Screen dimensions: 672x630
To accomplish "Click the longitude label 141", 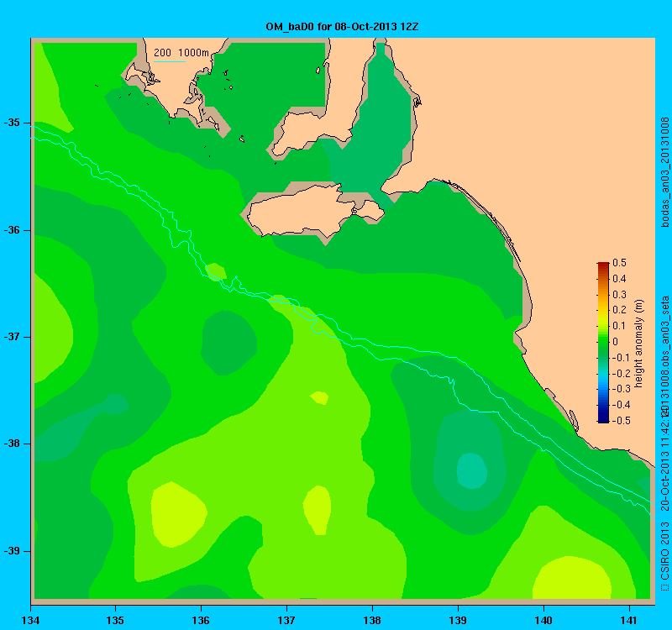I will [x=629, y=620].
